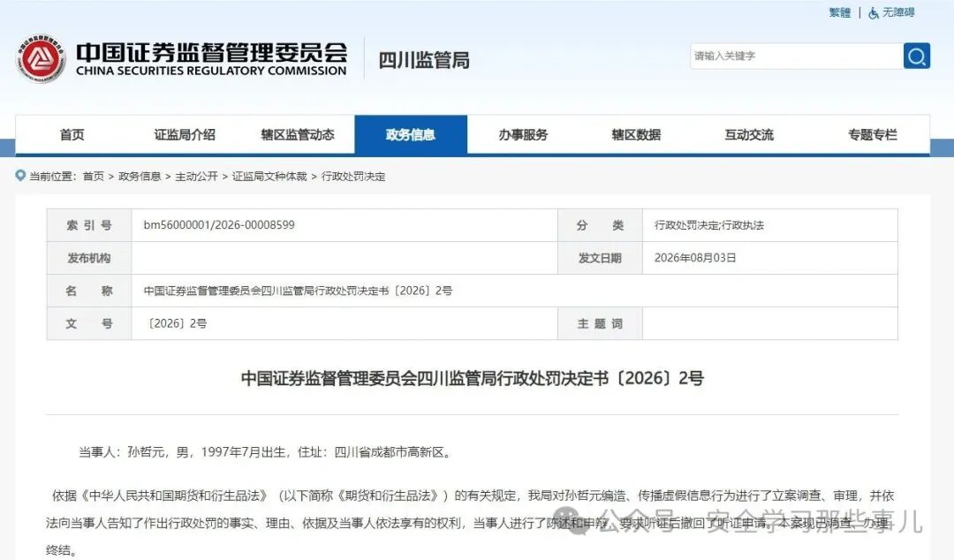Screen dimensions: 954x560
Task: Go to 行政处罚决定 in the breadcrumb
Action: pos(353,177)
